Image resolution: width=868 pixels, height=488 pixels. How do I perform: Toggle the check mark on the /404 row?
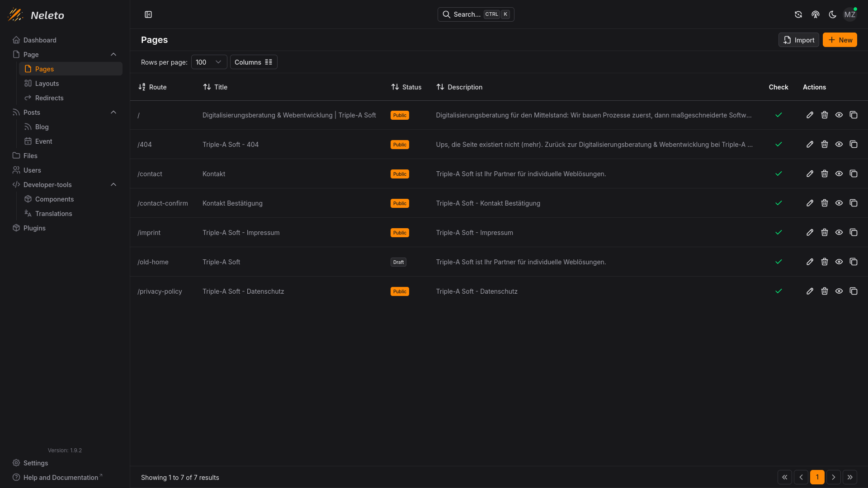[x=778, y=144]
